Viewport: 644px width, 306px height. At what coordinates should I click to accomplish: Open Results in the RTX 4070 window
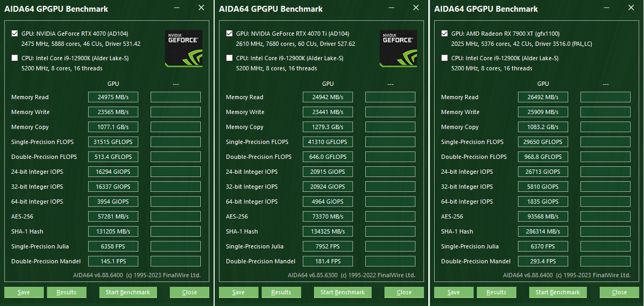coord(66,292)
